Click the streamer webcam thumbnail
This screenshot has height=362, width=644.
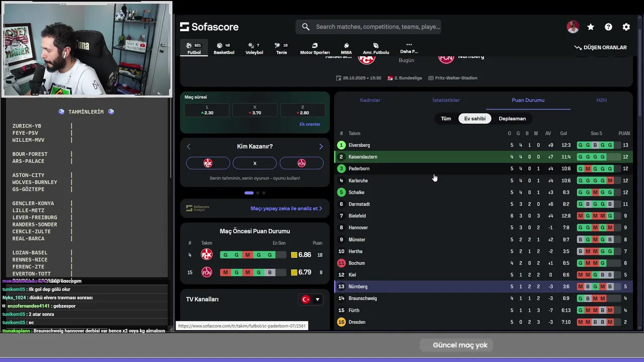pyautogui.click(x=87, y=49)
